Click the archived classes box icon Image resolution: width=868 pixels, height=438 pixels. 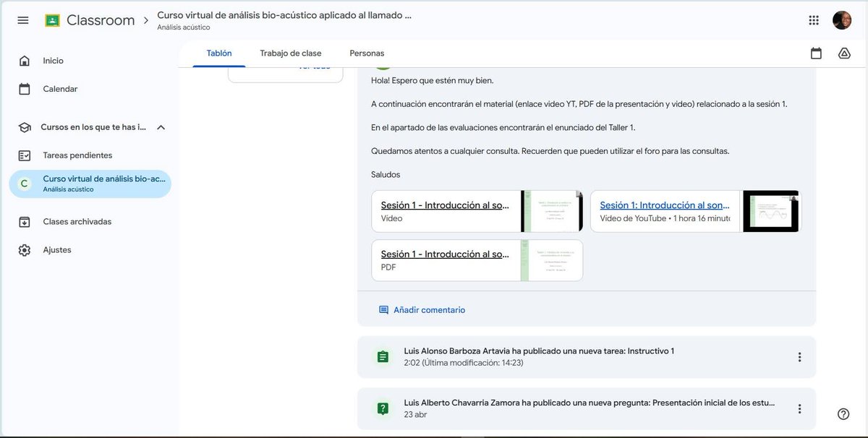pos(25,222)
